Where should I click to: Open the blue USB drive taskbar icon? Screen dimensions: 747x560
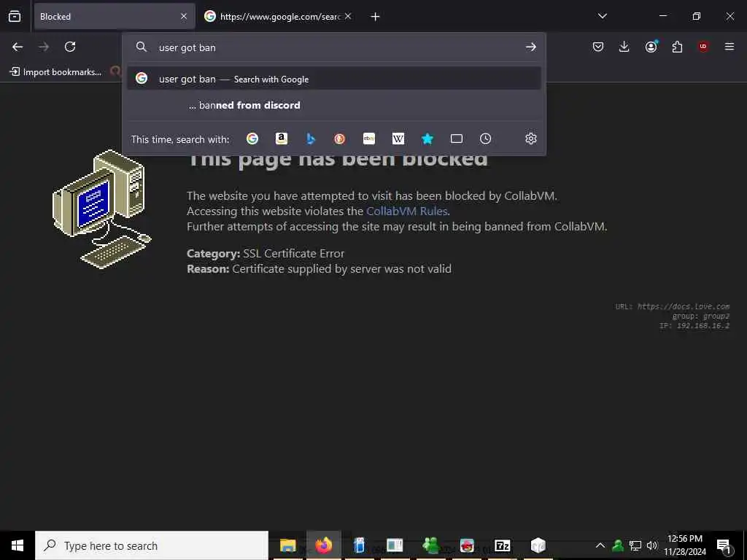[x=359, y=545]
